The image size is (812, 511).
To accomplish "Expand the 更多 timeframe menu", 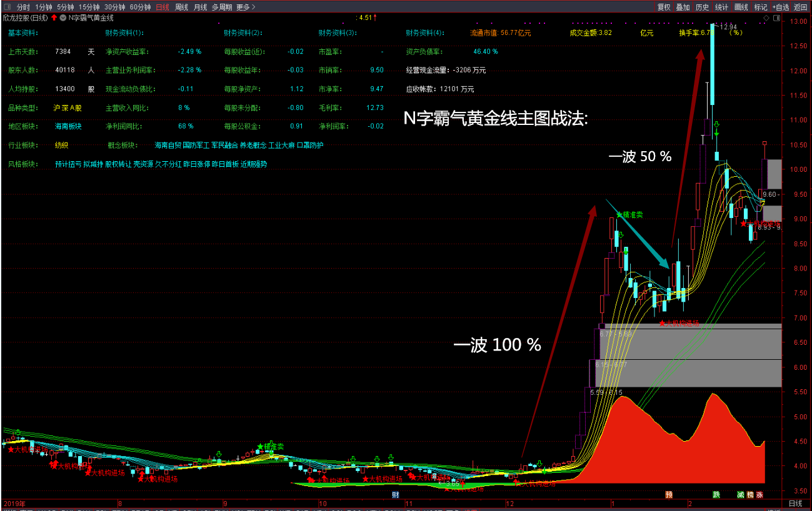I will point(244,6).
